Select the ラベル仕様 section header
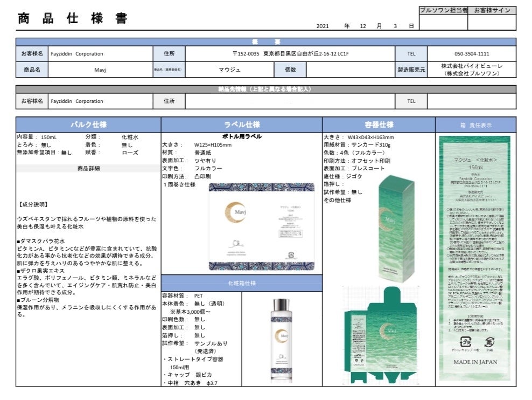This screenshot has width=532, height=400. (242, 125)
